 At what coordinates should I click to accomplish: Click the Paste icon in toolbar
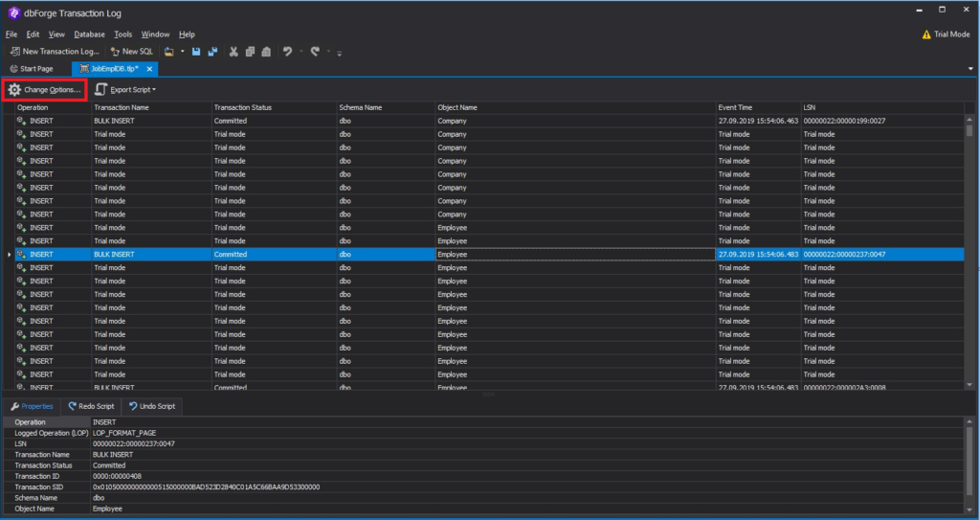pyautogui.click(x=266, y=52)
